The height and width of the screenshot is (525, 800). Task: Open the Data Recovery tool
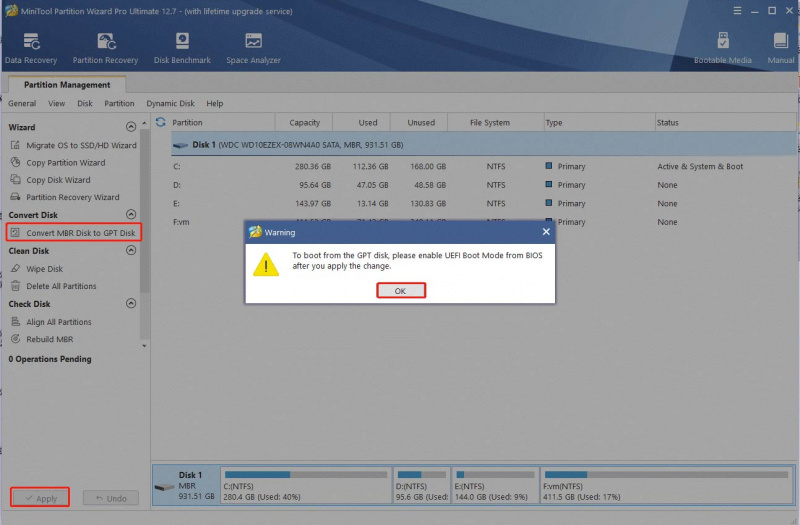[x=31, y=48]
